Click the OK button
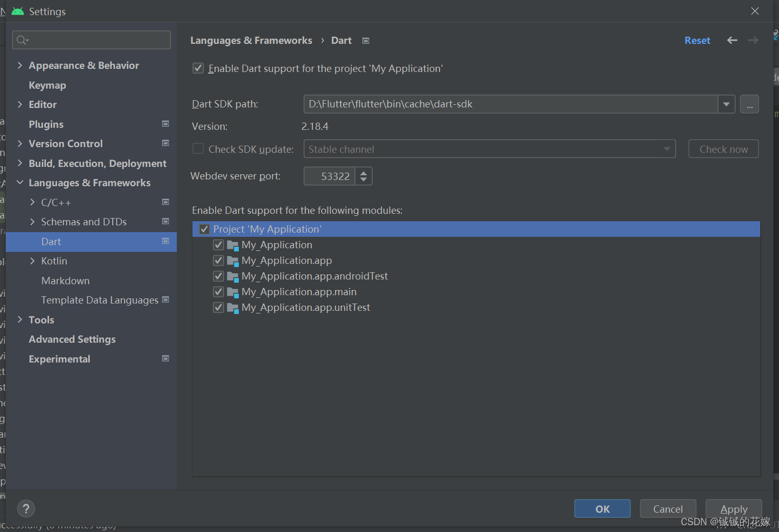This screenshot has width=779, height=532. 602,509
